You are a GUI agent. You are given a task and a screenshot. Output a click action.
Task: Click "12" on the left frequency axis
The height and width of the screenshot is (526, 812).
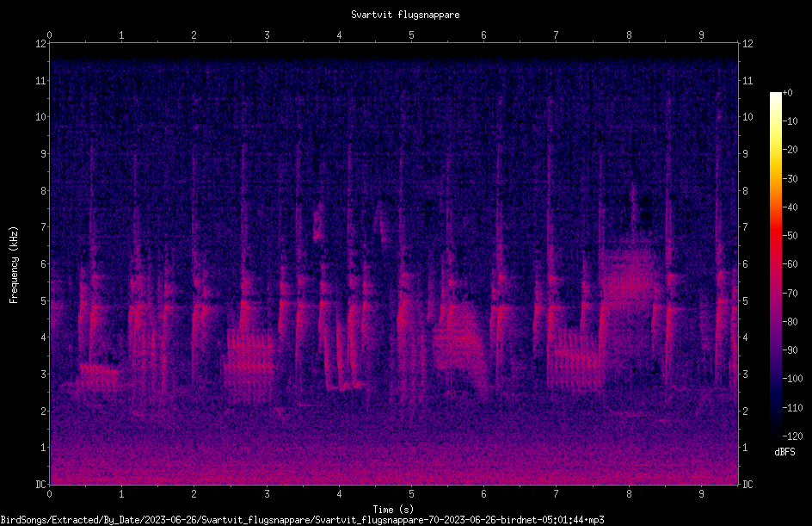[x=40, y=44]
